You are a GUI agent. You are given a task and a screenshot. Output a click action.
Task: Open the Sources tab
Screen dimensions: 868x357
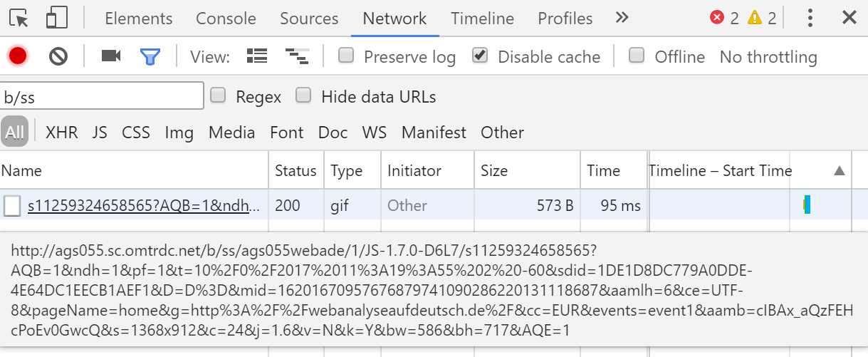309,19
